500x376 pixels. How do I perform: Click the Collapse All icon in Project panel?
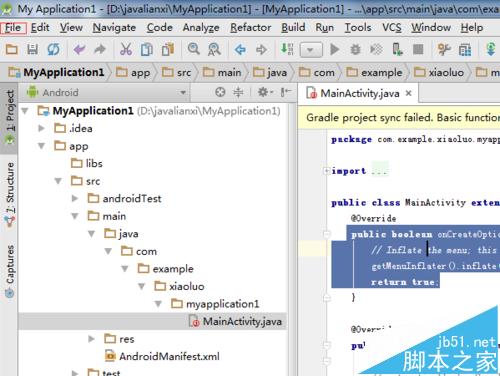point(238,92)
